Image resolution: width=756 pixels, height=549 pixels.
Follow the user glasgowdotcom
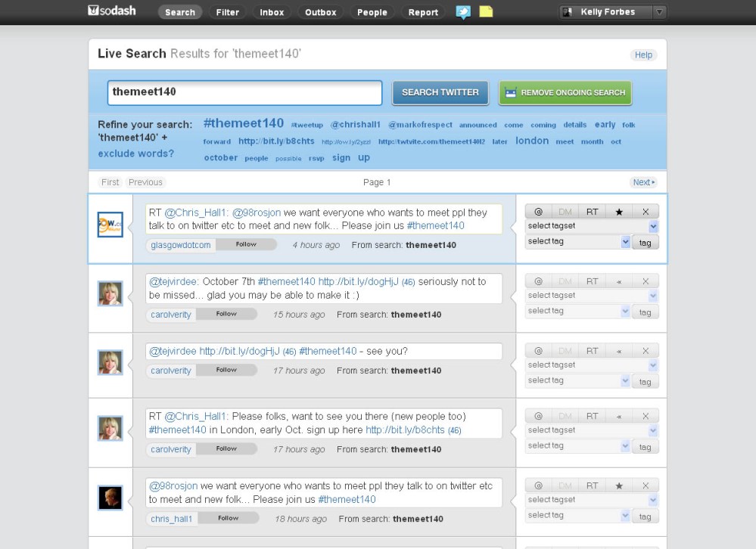click(247, 244)
